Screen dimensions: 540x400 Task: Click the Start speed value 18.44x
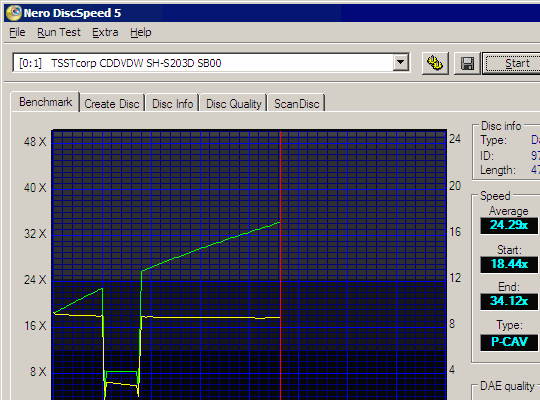509,264
